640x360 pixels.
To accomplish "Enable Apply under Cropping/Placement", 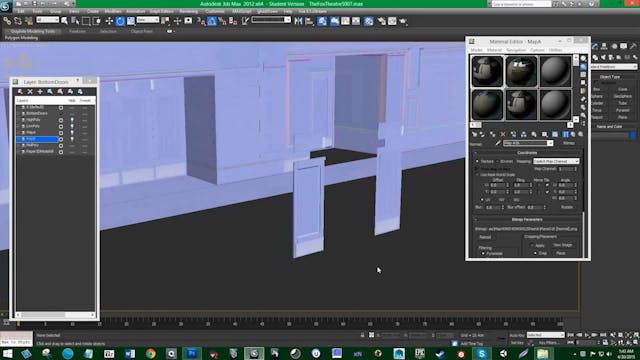I will (x=532, y=245).
